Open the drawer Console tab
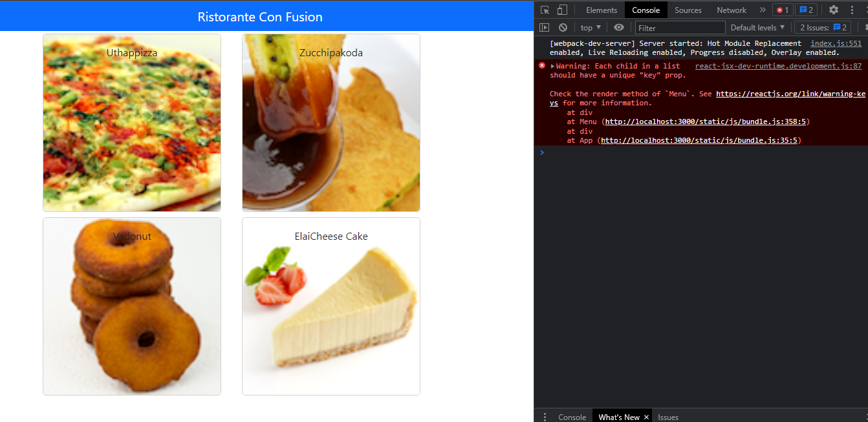 point(572,417)
